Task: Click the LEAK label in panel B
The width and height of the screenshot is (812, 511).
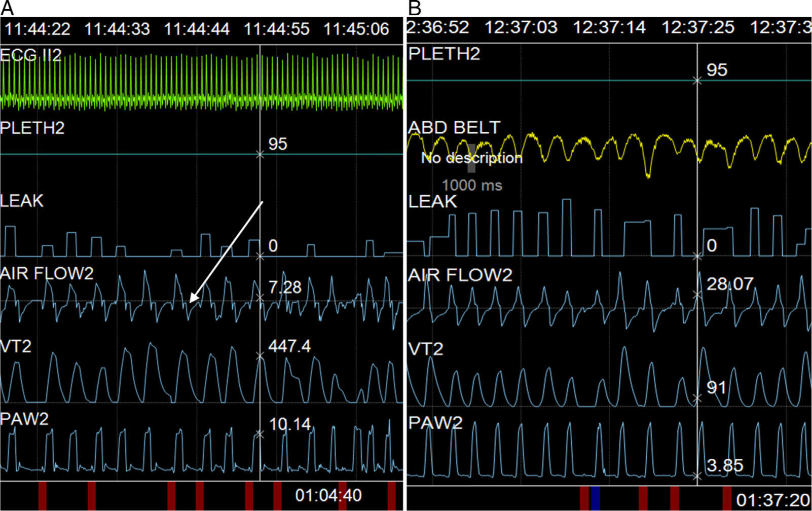Action: pyautogui.click(x=432, y=202)
